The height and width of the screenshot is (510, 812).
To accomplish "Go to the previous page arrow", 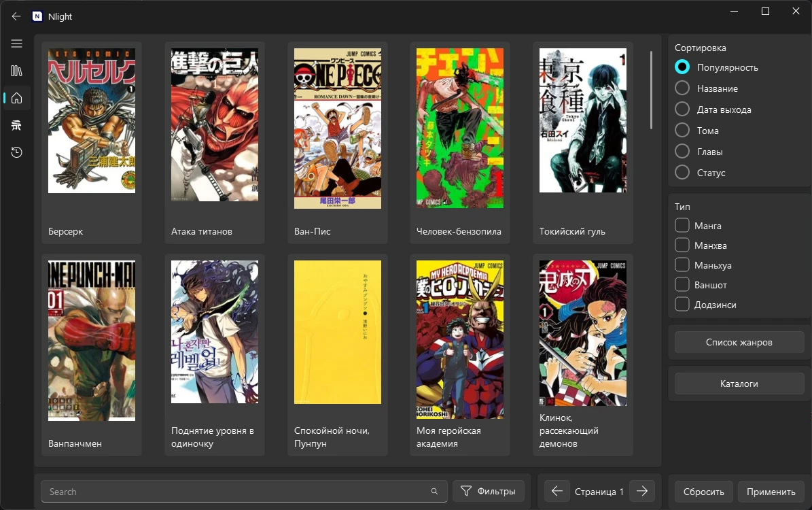I will pos(557,491).
